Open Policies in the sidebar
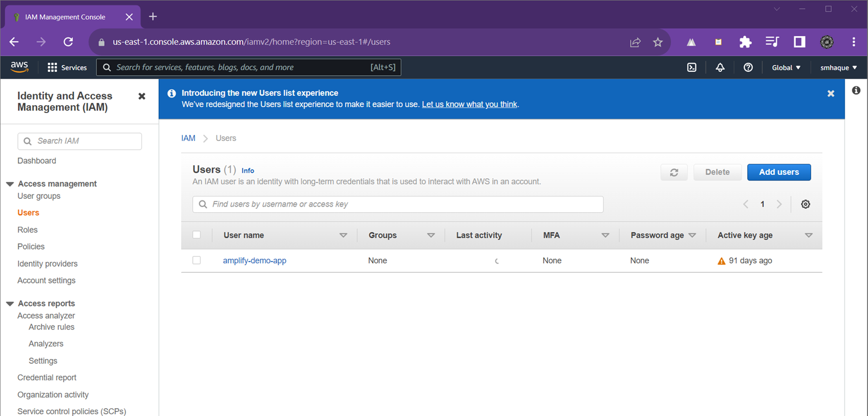The height and width of the screenshot is (416, 868). tap(31, 247)
